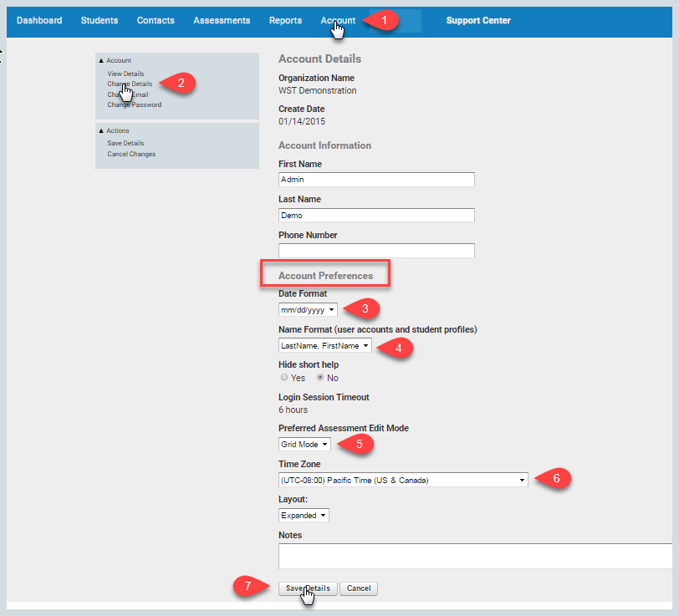Click the Cancel button beside Save Details
679x616 pixels.
359,588
